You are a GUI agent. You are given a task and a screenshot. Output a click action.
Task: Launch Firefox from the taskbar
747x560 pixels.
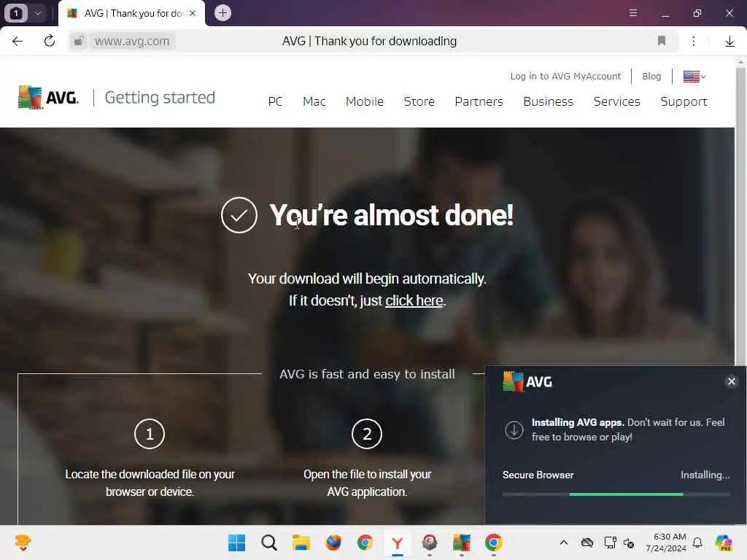coord(333,542)
